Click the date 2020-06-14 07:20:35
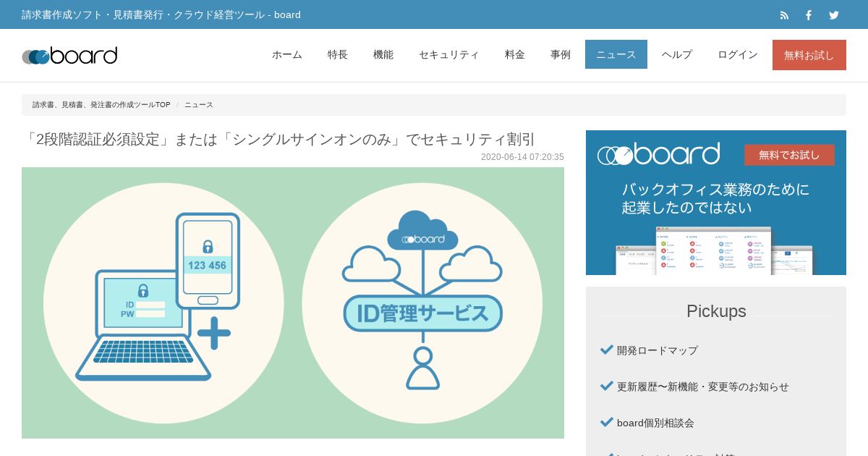This screenshot has height=456, width=868. pos(522,157)
